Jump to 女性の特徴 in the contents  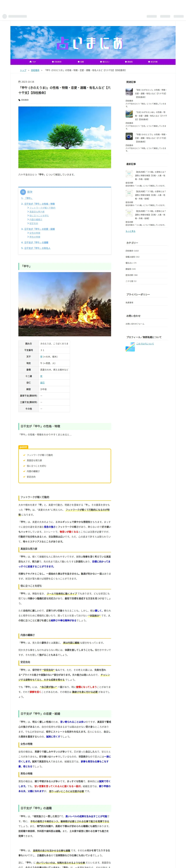pyautogui.click(x=35, y=233)
